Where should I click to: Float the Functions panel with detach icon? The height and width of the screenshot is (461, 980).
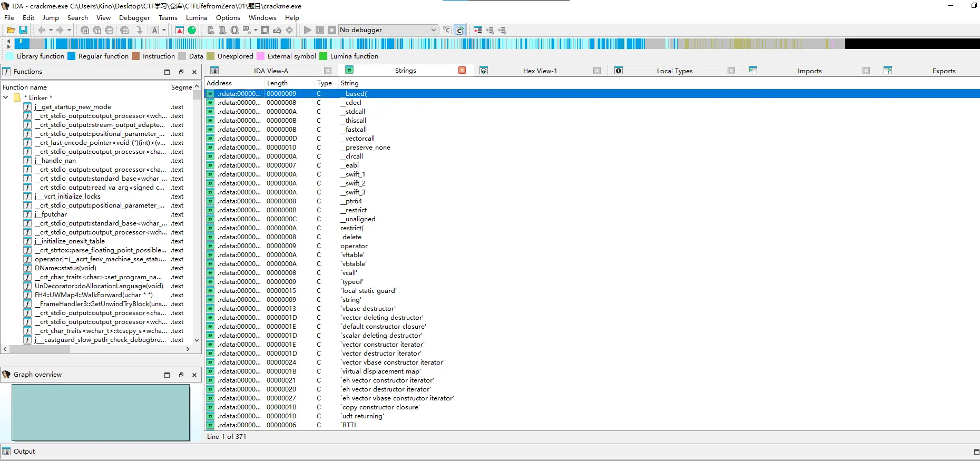coord(181,72)
